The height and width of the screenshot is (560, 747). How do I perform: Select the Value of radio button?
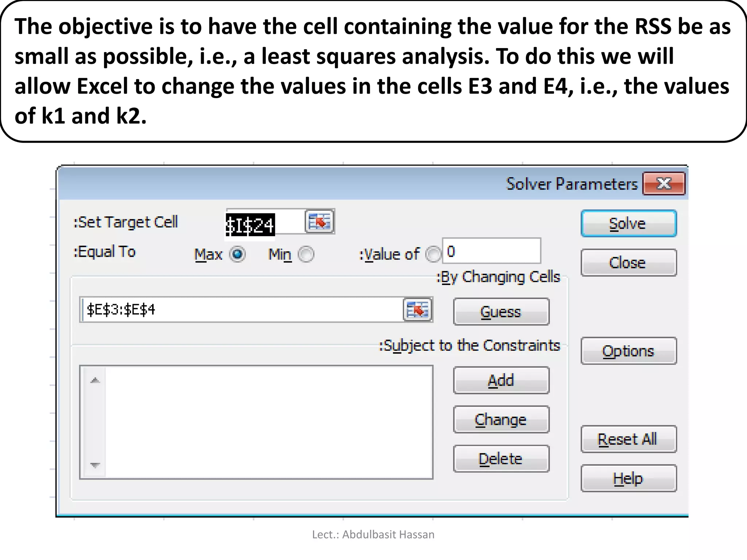[x=433, y=254]
